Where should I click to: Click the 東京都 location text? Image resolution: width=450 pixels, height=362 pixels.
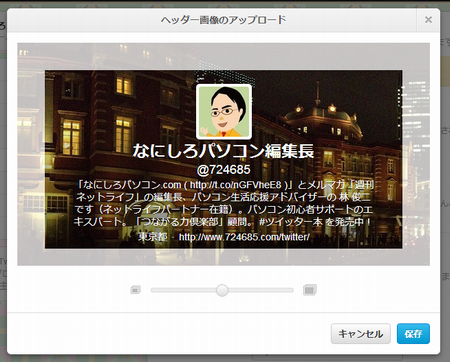pos(153,237)
